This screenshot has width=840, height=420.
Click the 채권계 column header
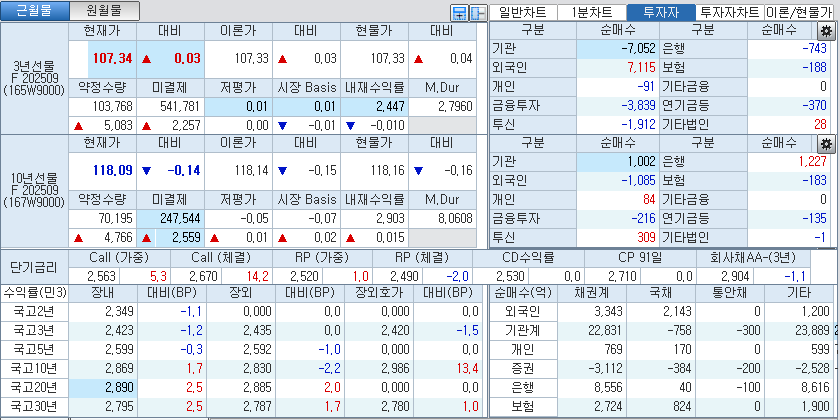click(593, 293)
